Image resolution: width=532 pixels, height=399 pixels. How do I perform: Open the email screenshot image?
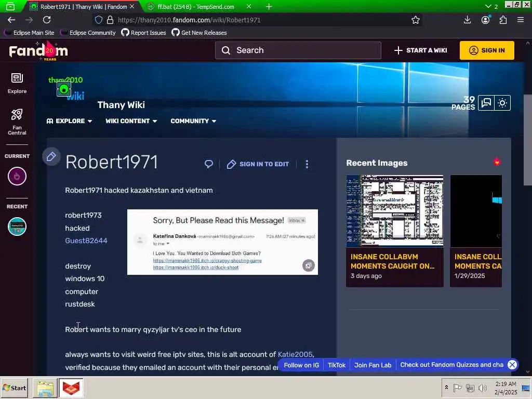pos(222,242)
